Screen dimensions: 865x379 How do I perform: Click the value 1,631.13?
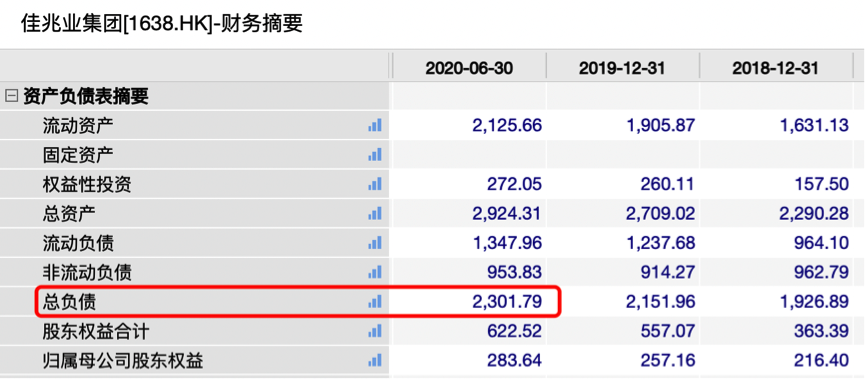pyautogui.click(x=814, y=125)
